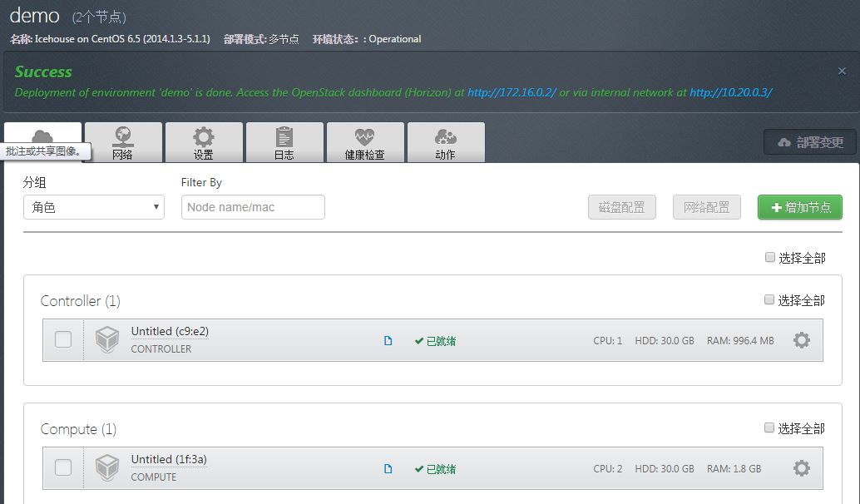
Task: Open the Compute node settings gear icon
Action: 800,467
